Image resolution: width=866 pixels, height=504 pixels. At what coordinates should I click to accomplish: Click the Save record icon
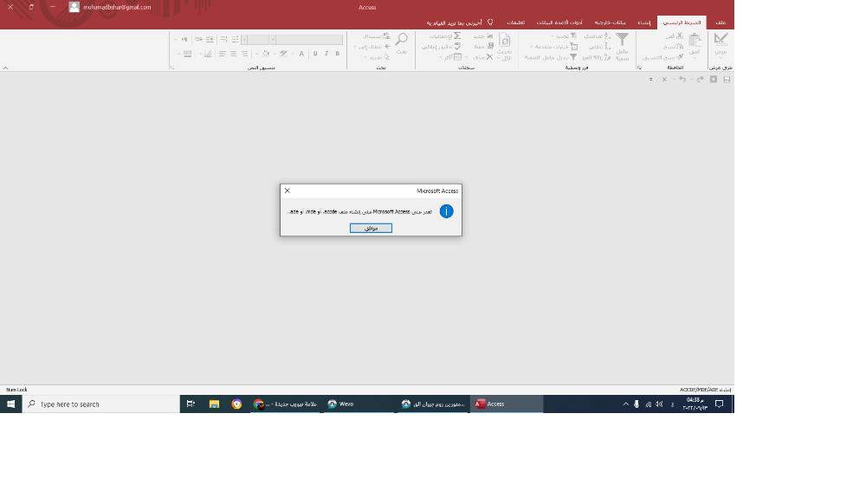pos(490,47)
